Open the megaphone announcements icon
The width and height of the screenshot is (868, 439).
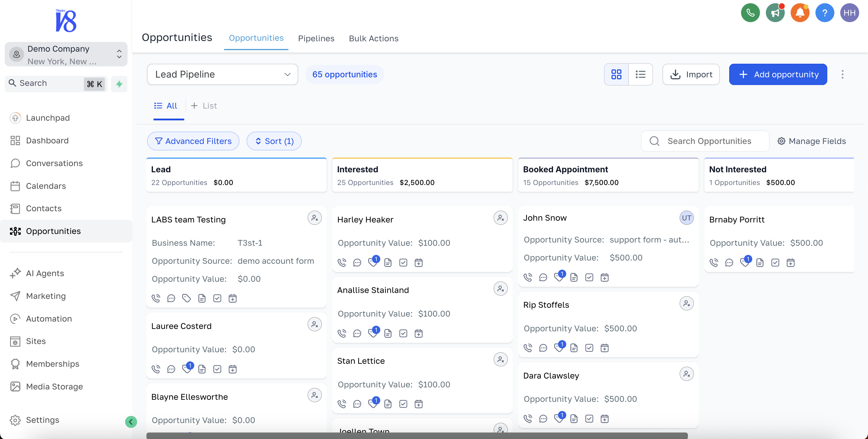(775, 13)
